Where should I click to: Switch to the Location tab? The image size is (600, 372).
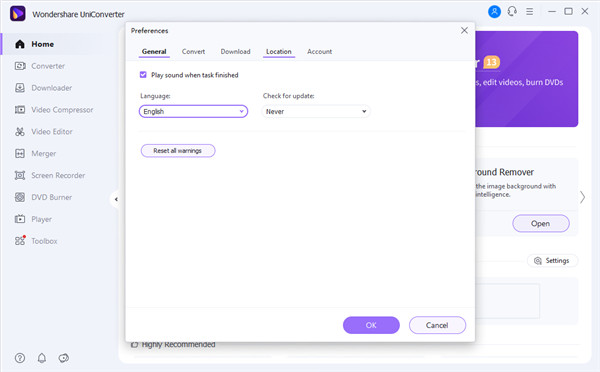click(279, 51)
